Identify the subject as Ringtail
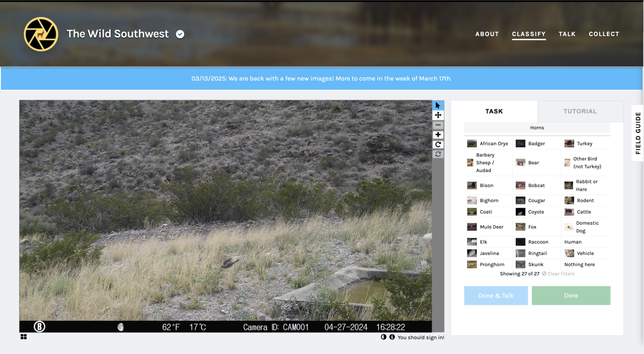 (537, 253)
